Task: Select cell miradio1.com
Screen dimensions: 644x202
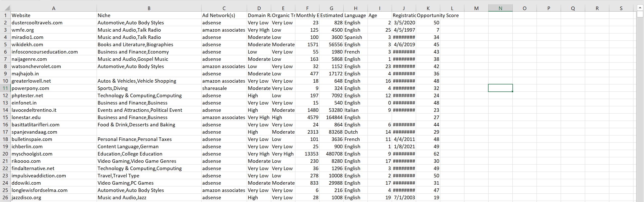Action: [x=54, y=37]
